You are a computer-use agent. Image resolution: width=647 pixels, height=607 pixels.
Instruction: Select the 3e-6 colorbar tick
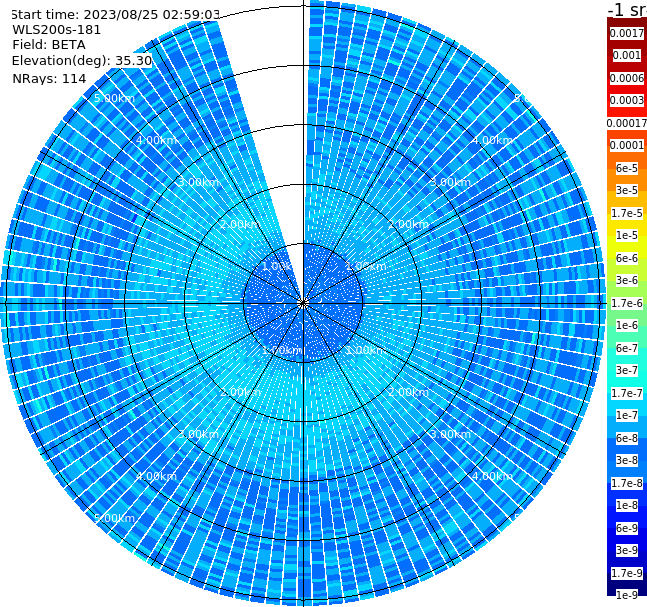(627, 280)
